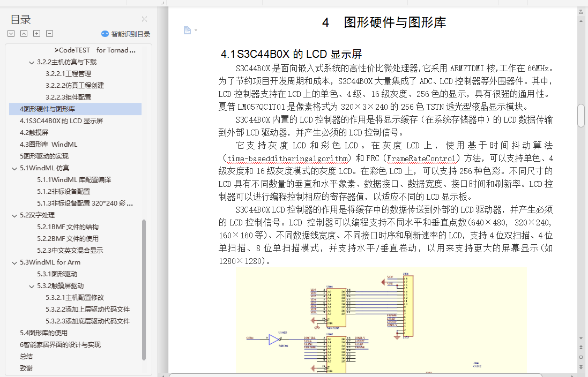Go to 致谢 in outline
Image resolution: width=588 pixels, height=377 pixels.
pos(26,368)
